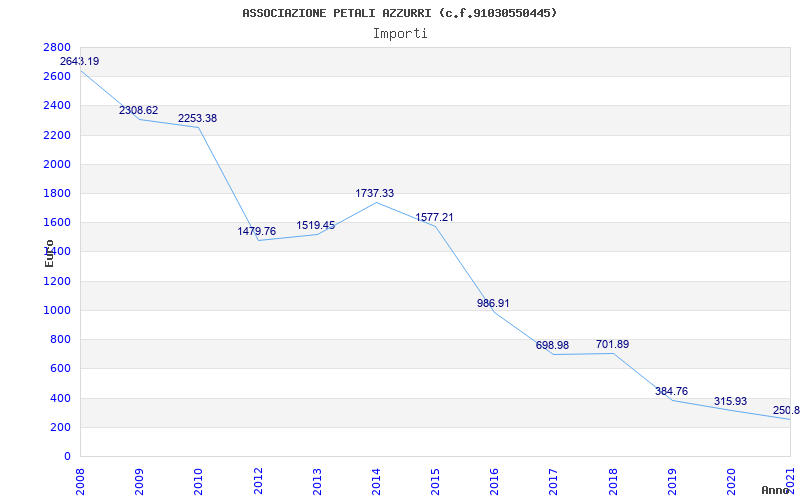
Task: Select the 986.91 data label
Action: click(493, 303)
